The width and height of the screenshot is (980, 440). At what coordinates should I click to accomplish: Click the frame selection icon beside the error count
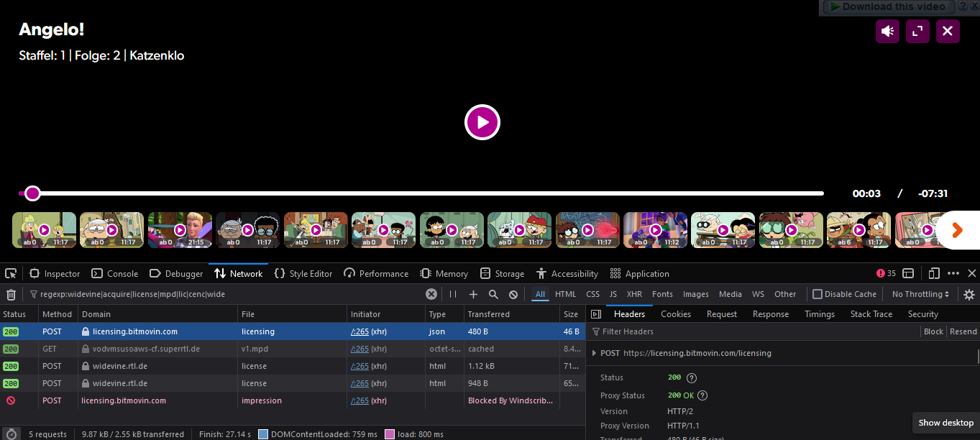[x=908, y=274]
